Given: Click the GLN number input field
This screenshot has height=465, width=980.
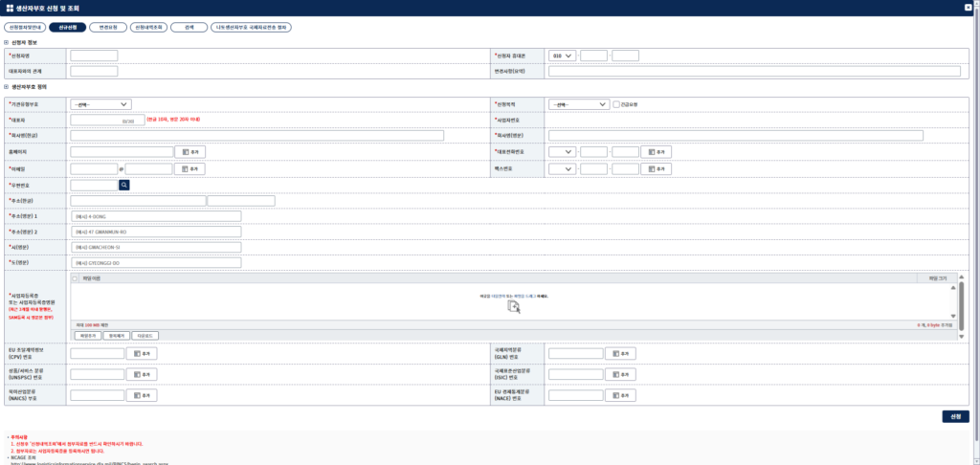Looking at the screenshot, I should 576,354.
